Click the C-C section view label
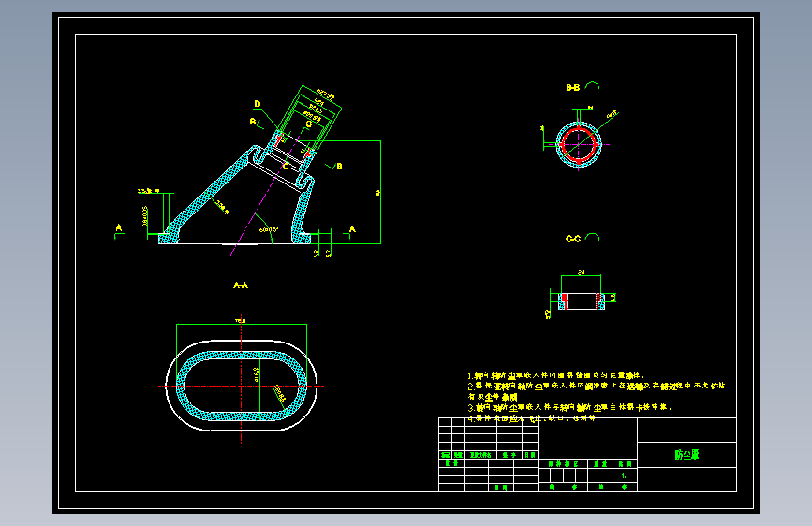The image size is (812, 526). [573, 239]
